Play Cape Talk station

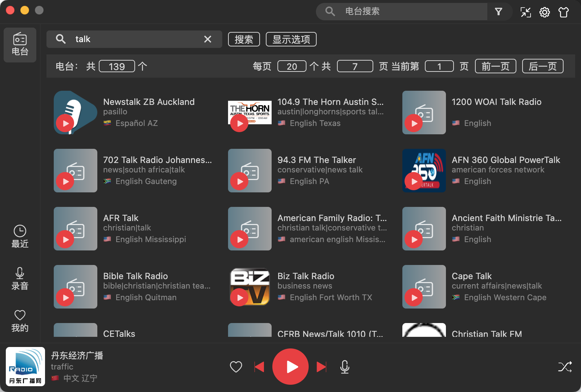pos(414,298)
